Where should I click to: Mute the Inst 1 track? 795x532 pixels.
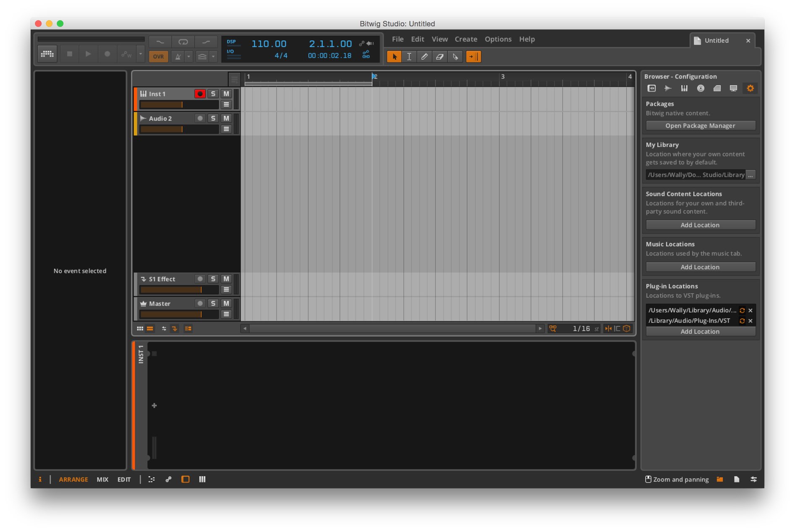(x=226, y=94)
